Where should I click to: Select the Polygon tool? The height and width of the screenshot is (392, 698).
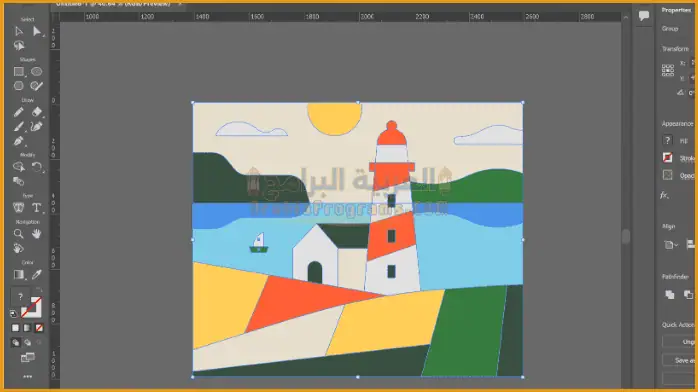point(19,86)
